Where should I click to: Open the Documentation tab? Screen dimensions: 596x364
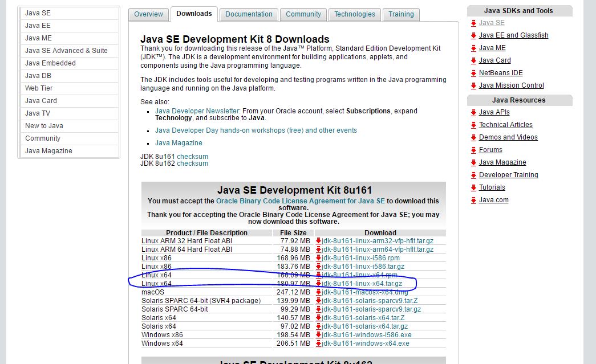tap(249, 14)
